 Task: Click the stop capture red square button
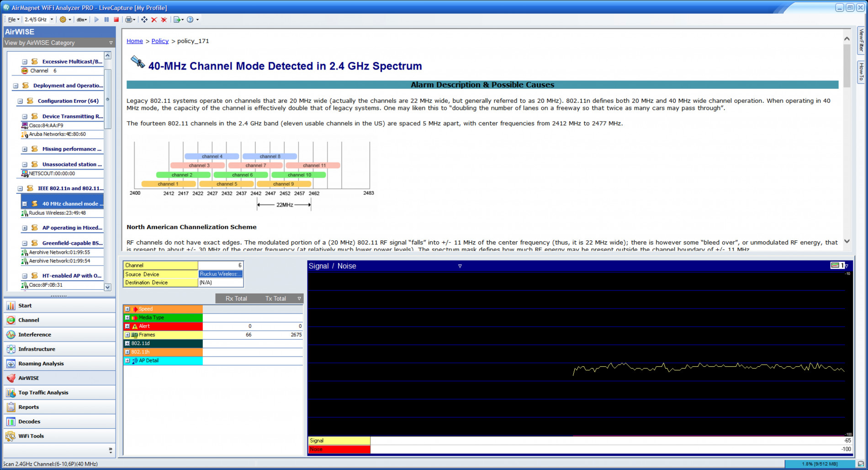(116, 20)
